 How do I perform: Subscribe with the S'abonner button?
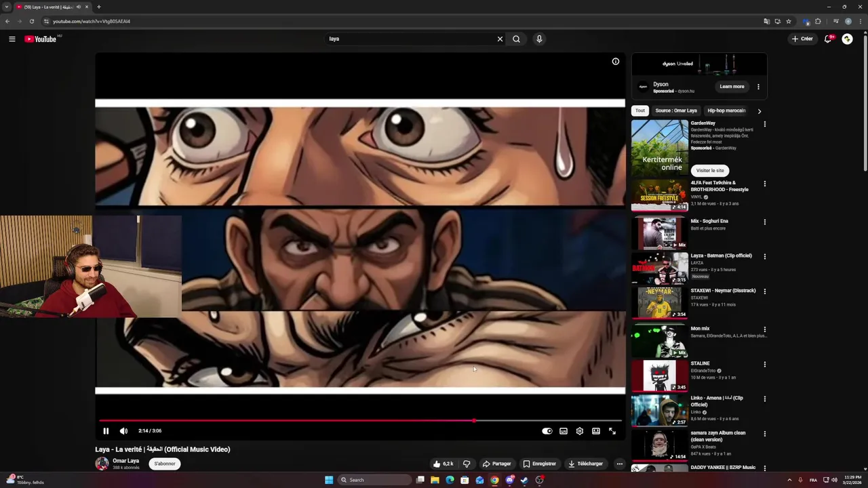165,464
